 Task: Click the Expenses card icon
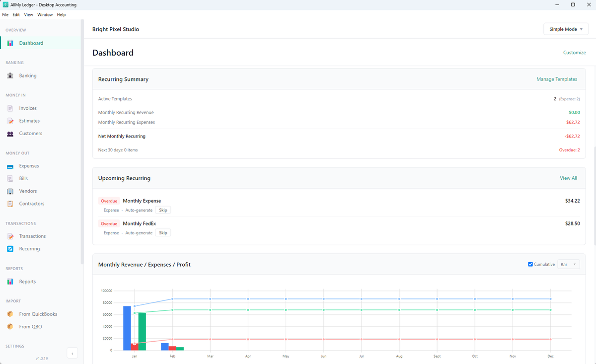tap(10, 166)
